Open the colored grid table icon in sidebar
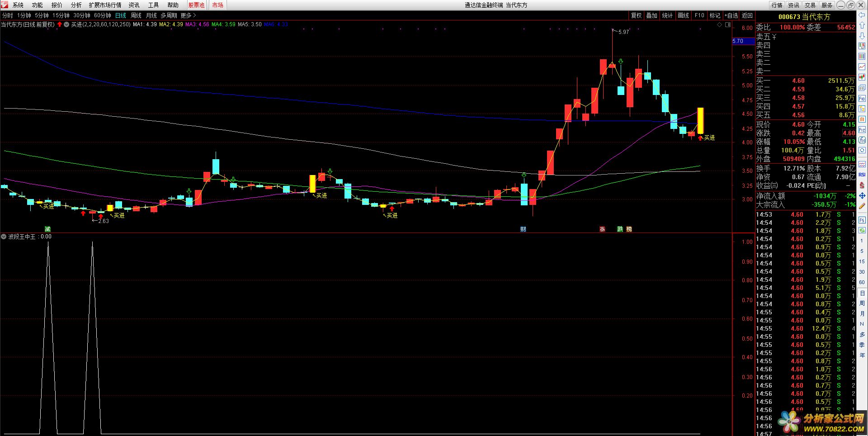The image size is (868, 436). (862, 56)
